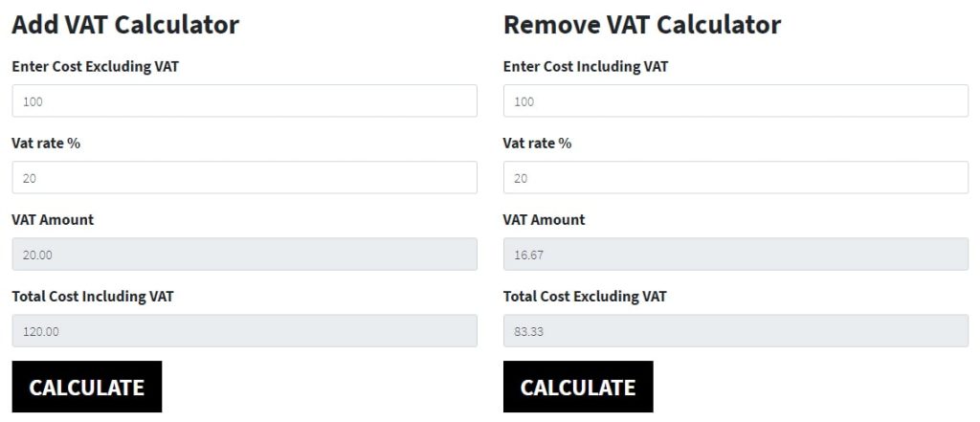This screenshot has height=422, width=980.
Task: Click Vat rate % label in Remove VAT section
Action: click(537, 144)
